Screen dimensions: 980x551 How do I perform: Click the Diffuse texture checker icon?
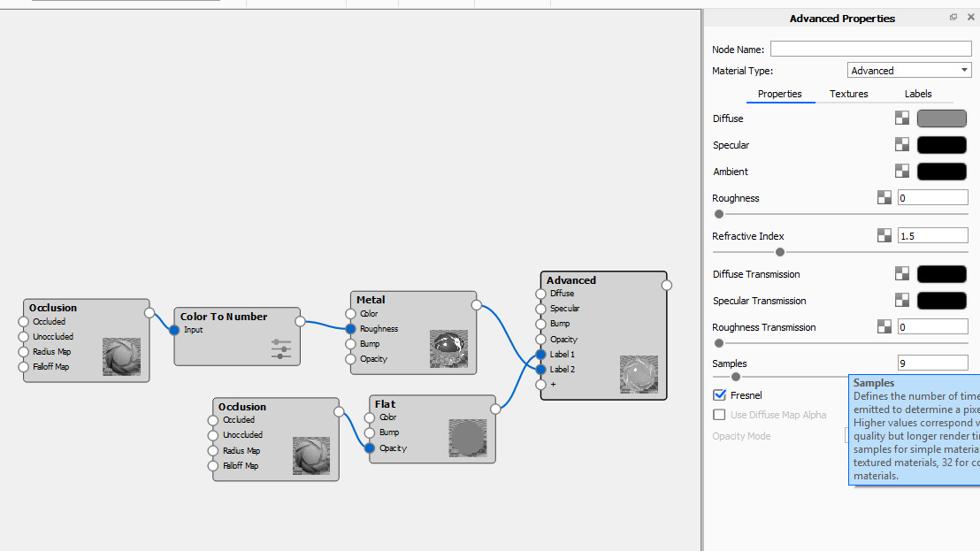[x=902, y=119]
